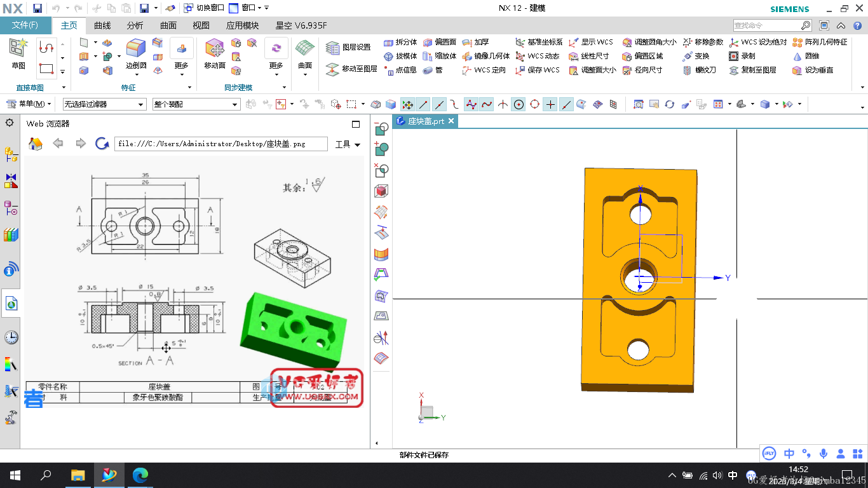
Task: Toggle the Quadrant Point snap option
Action: pyautogui.click(x=534, y=104)
